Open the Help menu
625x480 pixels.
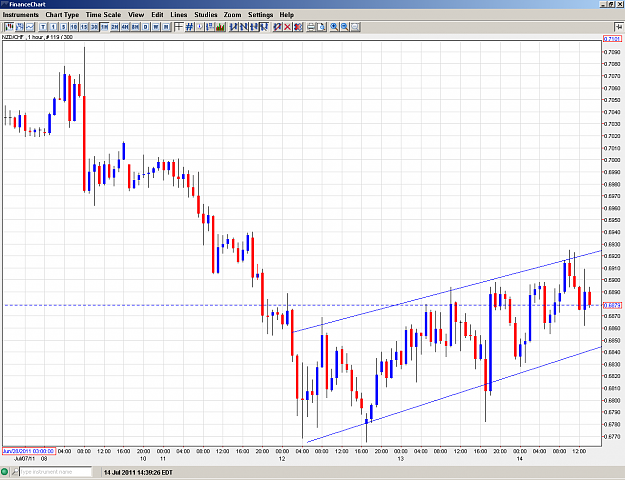(x=287, y=15)
